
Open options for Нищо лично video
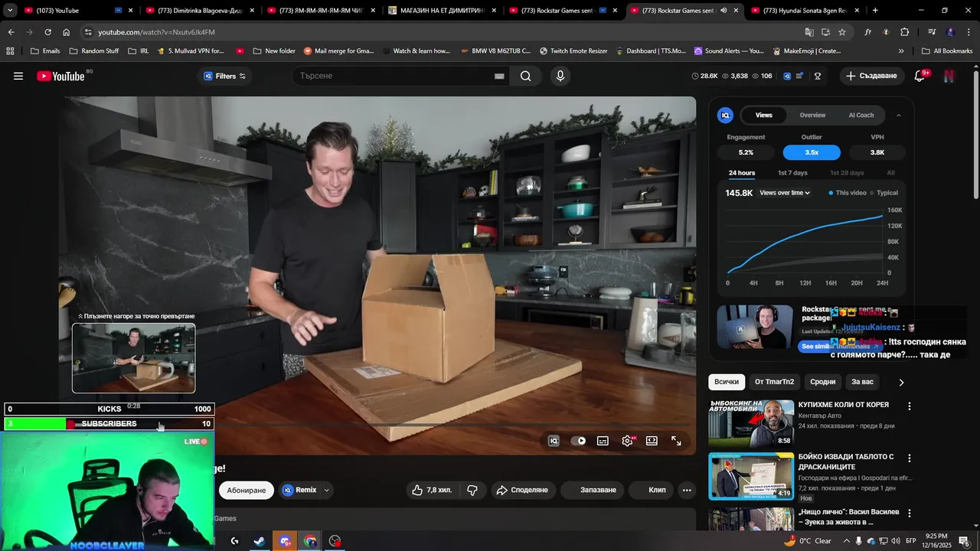tap(910, 514)
